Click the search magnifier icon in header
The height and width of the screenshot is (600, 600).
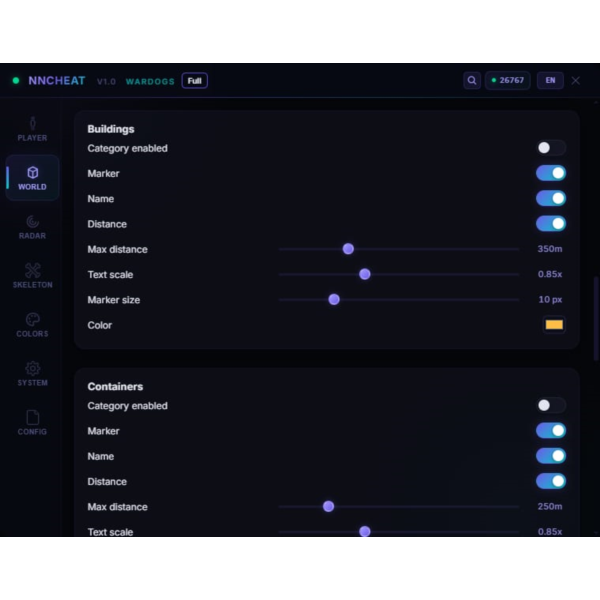[x=472, y=80]
